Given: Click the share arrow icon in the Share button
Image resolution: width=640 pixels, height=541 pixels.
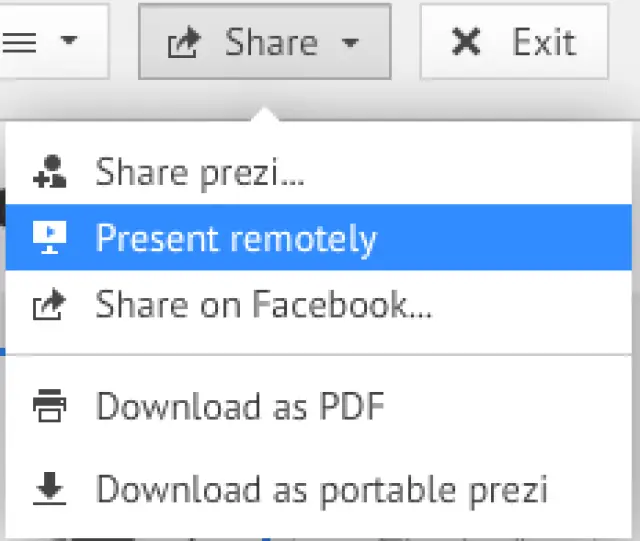Looking at the screenshot, I should pos(184,43).
